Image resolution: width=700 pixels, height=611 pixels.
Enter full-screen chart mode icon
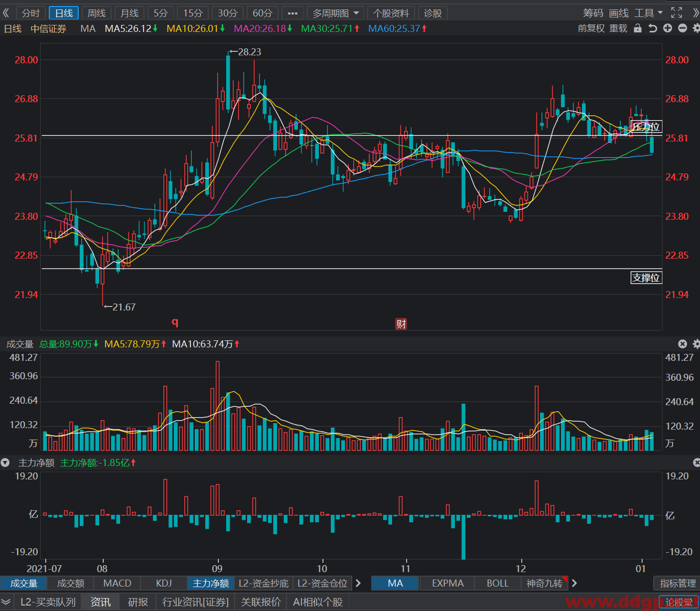click(677, 13)
